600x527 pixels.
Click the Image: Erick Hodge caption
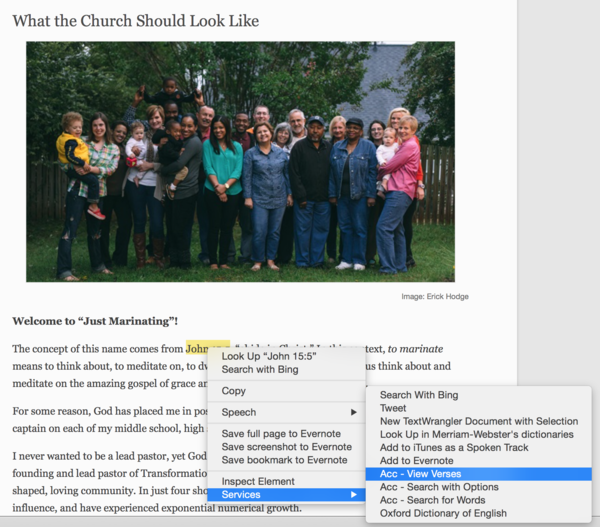click(x=435, y=296)
